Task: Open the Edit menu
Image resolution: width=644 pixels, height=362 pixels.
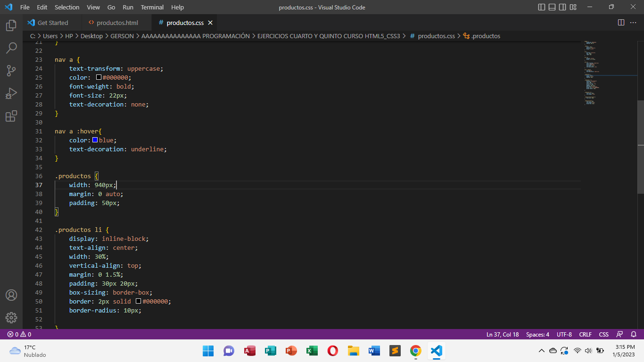Action: pyautogui.click(x=42, y=7)
